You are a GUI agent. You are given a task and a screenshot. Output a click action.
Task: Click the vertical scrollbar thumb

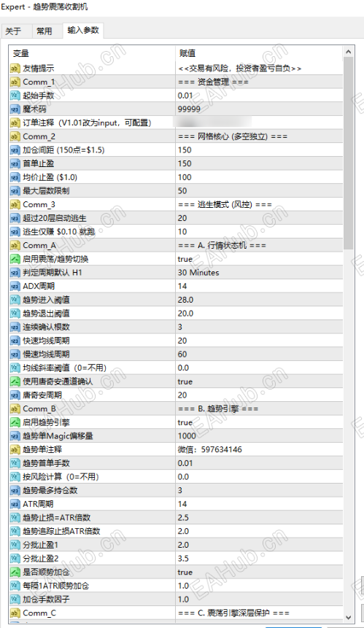pyautogui.click(x=348, y=153)
